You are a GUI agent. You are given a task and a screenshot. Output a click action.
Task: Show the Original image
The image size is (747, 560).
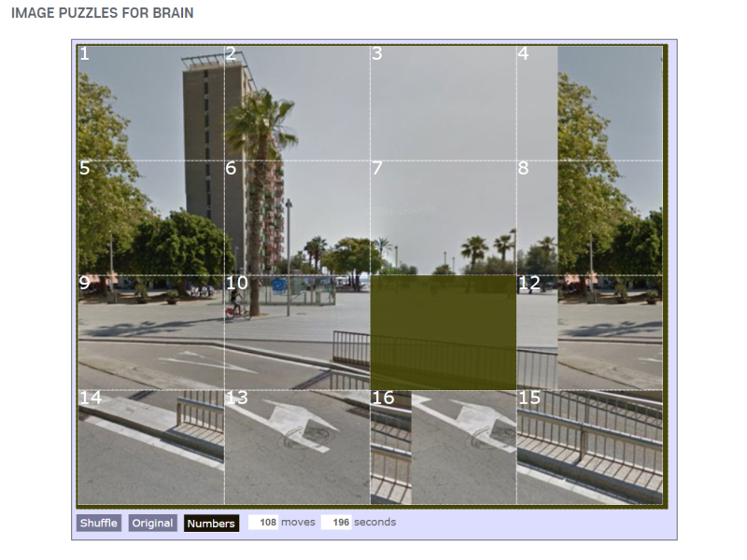click(152, 523)
